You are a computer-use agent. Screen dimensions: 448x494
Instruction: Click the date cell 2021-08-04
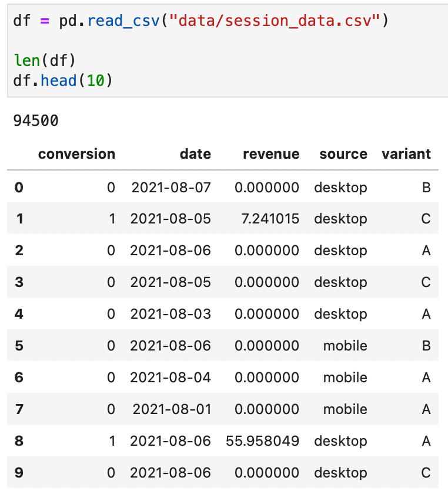[x=170, y=378]
